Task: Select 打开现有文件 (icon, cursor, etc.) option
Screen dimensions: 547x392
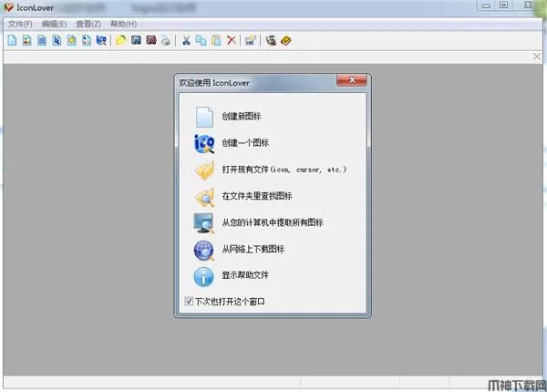Action: point(284,170)
